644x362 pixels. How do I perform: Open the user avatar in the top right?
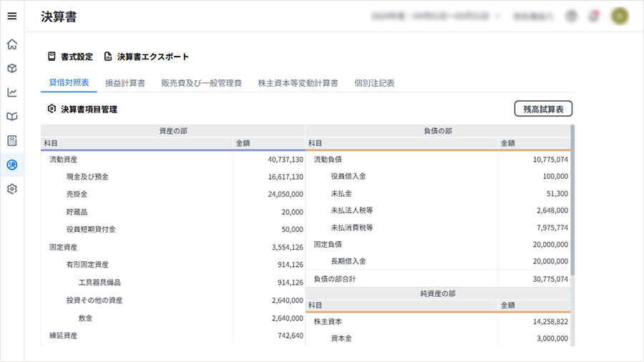click(x=620, y=16)
